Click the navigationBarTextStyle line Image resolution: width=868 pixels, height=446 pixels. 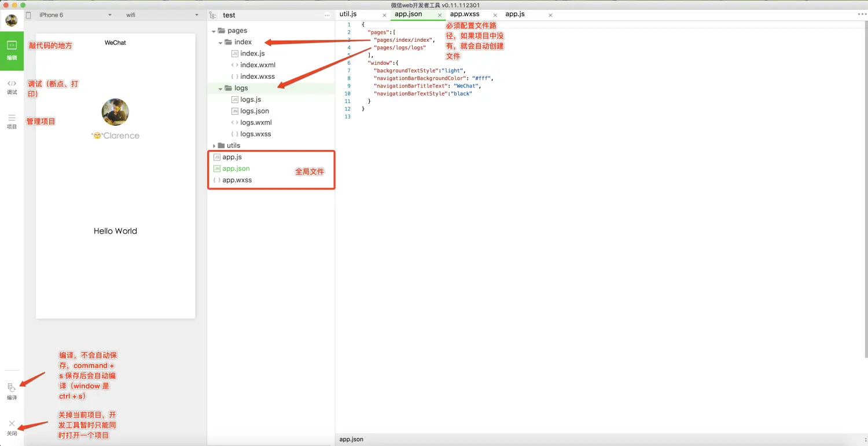point(423,93)
